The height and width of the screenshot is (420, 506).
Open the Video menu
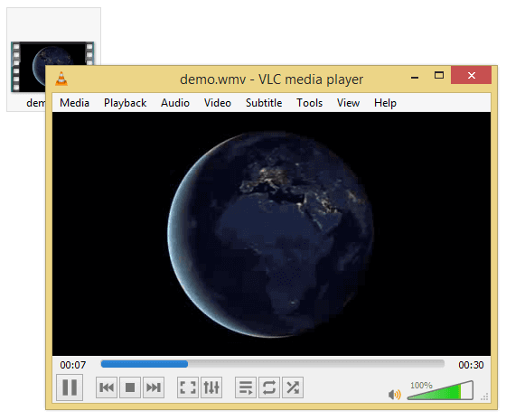(218, 103)
